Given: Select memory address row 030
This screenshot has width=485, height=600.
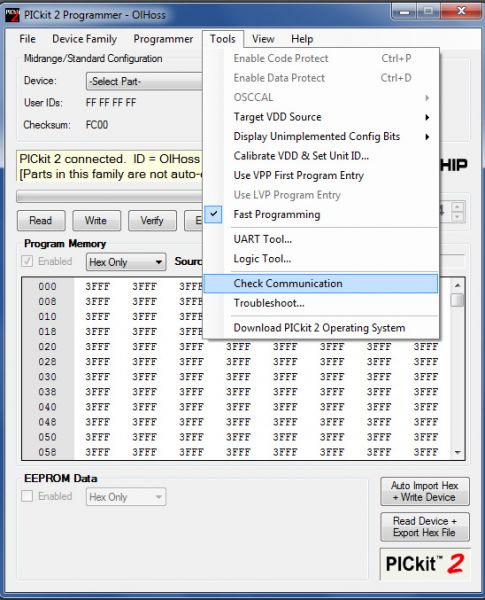Looking at the screenshot, I should coord(47,377).
